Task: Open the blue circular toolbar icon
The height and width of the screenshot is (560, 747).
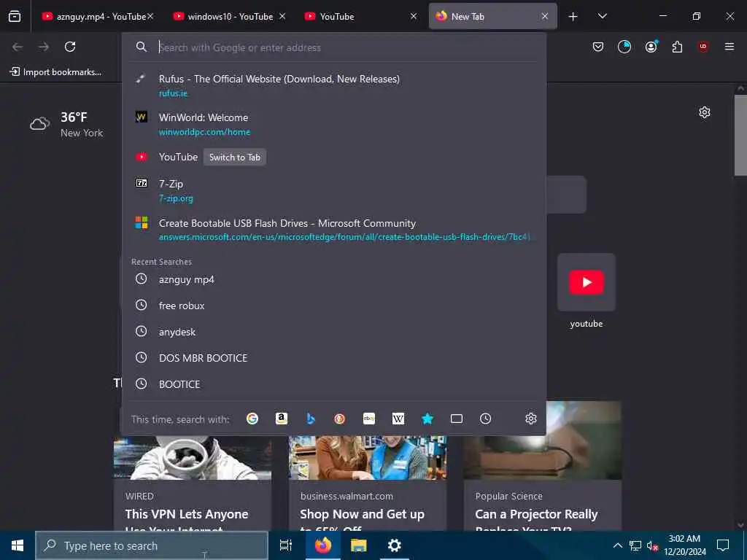Action: coord(624,47)
